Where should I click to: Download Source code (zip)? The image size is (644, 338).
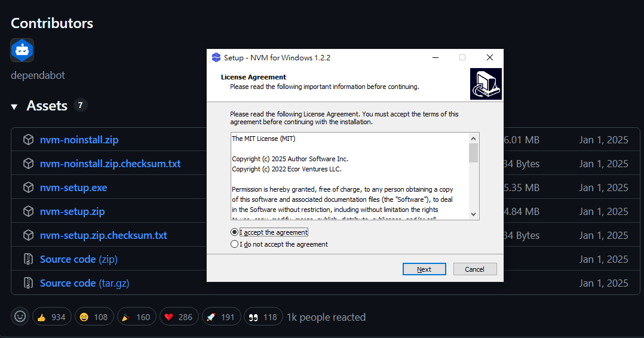79,259
